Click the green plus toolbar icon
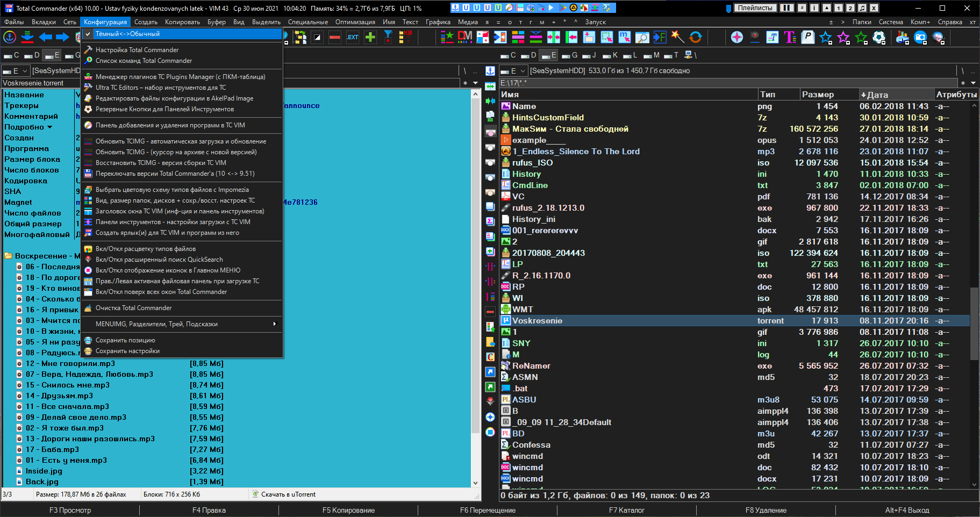 [x=370, y=37]
